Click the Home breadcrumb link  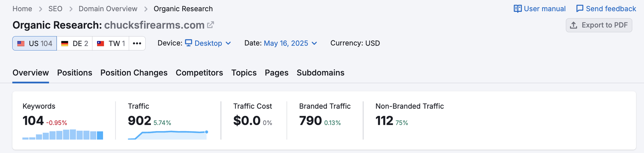22,8
